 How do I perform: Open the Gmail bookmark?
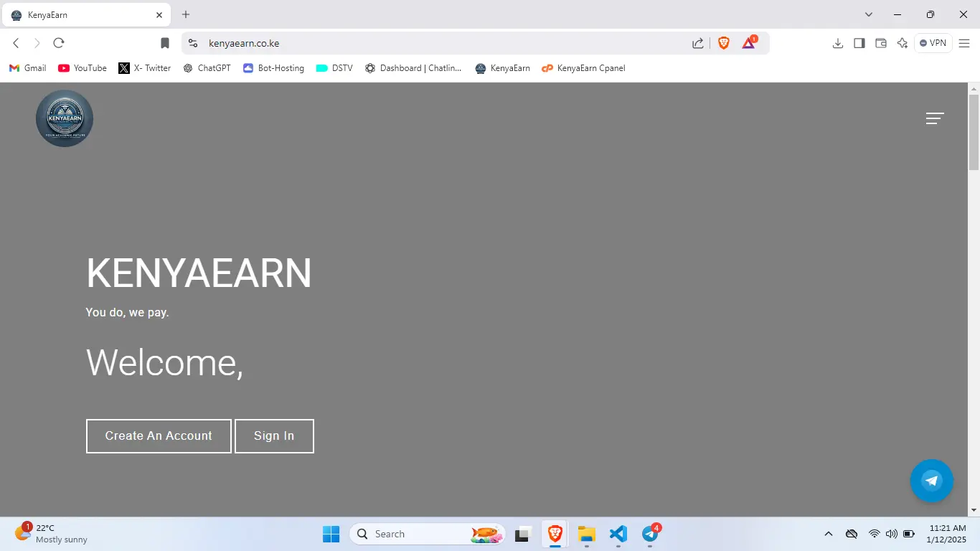(28, 68)
